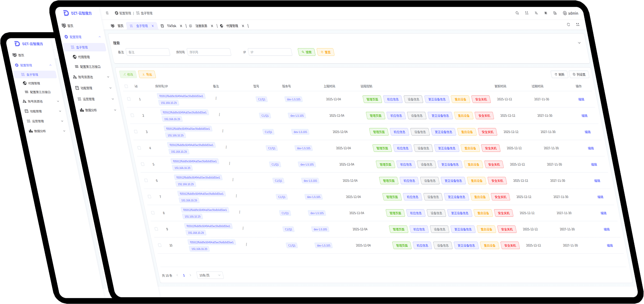Close the TikTok tab
The height and width of the screenshot is (304, 644).
181,26
